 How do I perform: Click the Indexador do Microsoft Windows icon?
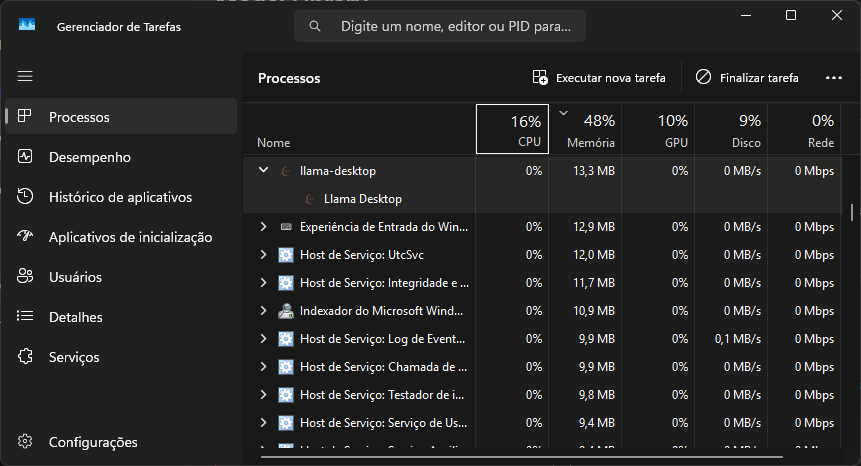pyautogui.click(x=286, y=311)
